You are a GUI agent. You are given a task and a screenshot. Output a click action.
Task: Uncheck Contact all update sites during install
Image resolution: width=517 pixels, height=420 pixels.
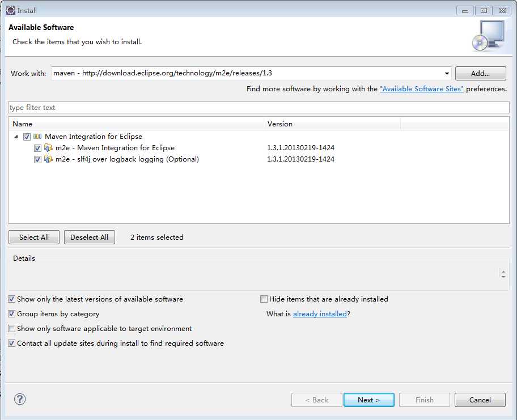[x=11, y=343]
